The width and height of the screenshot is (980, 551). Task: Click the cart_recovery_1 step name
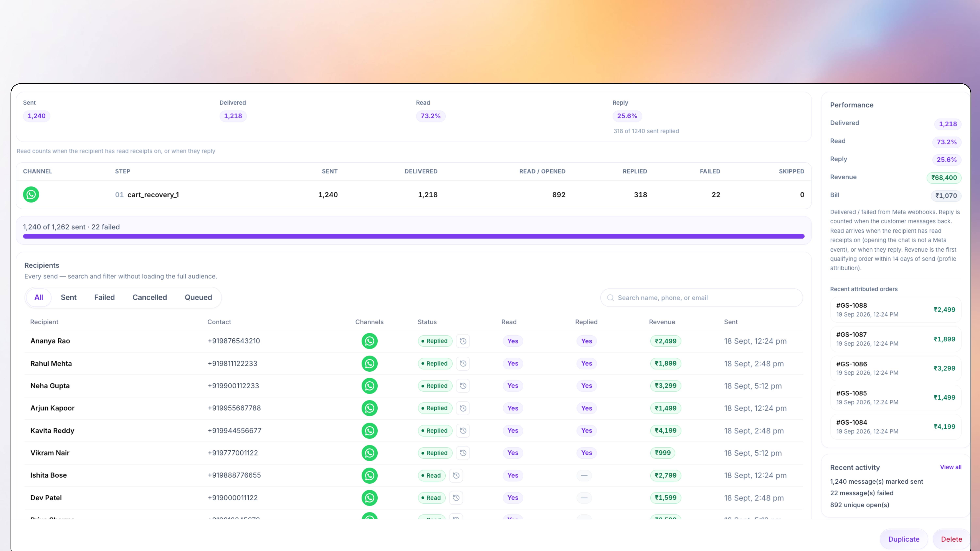click(x=153, y=195)
